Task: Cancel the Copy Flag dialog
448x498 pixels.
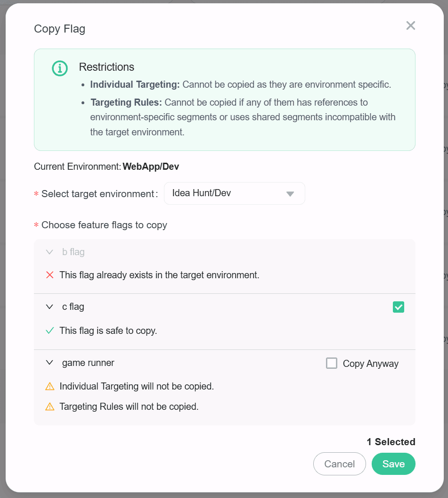Action: [x=339, y=464]
